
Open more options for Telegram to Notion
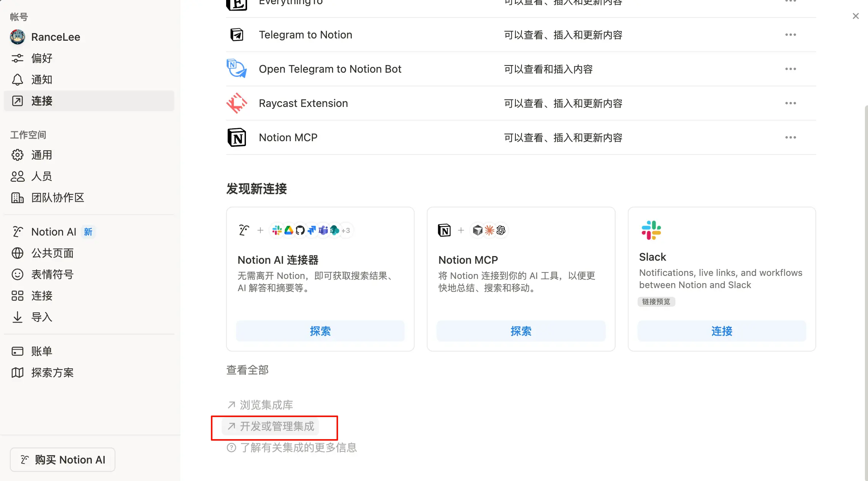point(790,35)
